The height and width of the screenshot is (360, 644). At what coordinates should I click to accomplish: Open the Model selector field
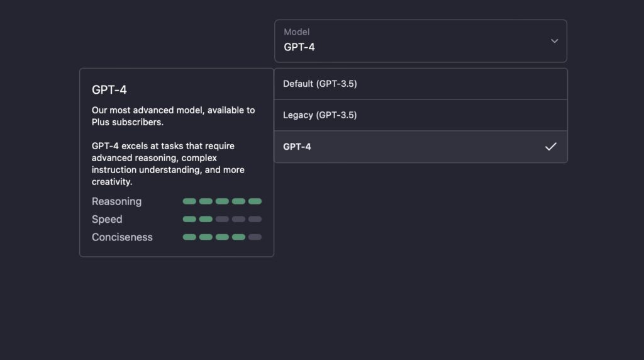tap(420, 41)
